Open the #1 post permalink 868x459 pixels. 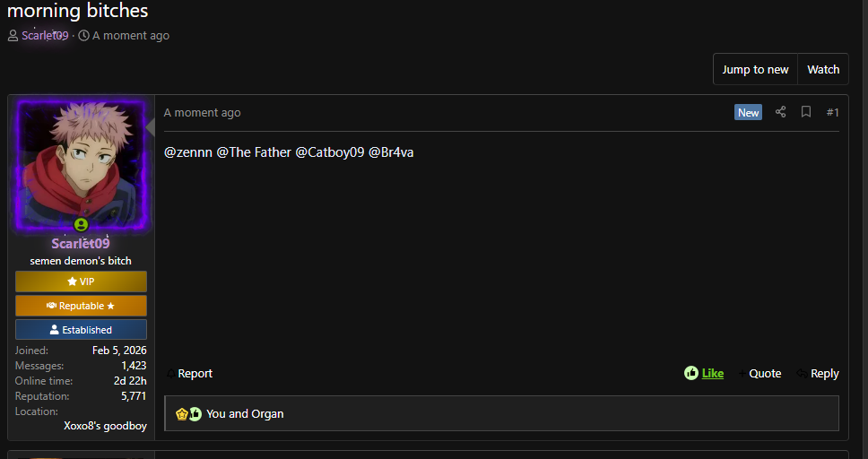click(x=832, y=112)
